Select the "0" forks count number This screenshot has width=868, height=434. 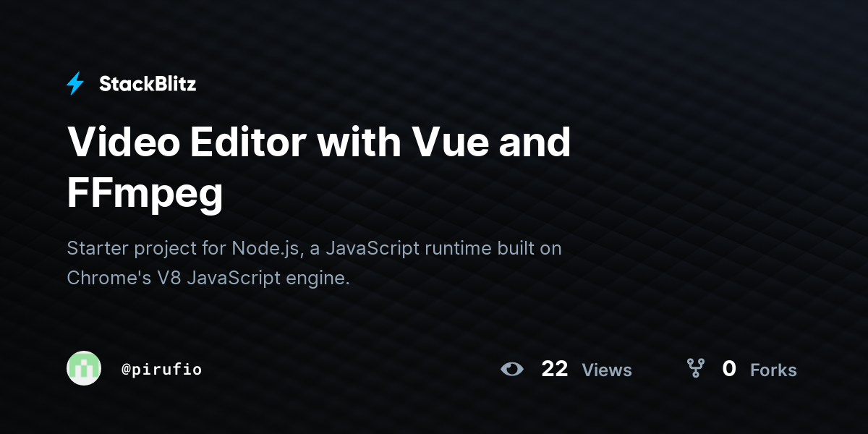(x=729, y=369)
